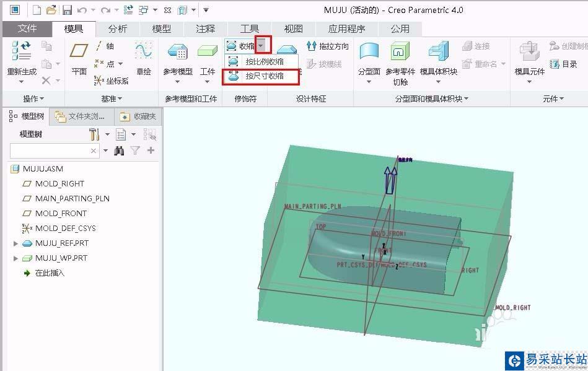
Task: Click the plus add icon in model tree
Action: click(x=151, y=151)
